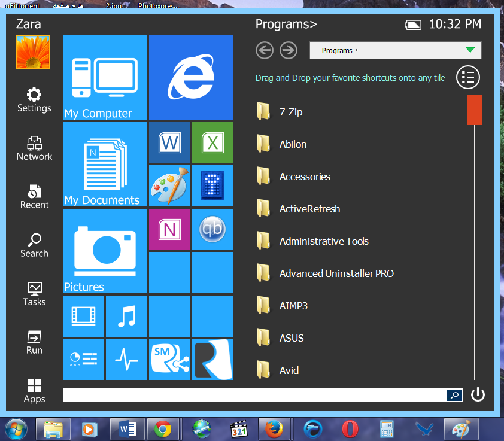Launch the Internet Explorer tile
504x441 pixels.
pyautogui.click(x=192, y=77)
